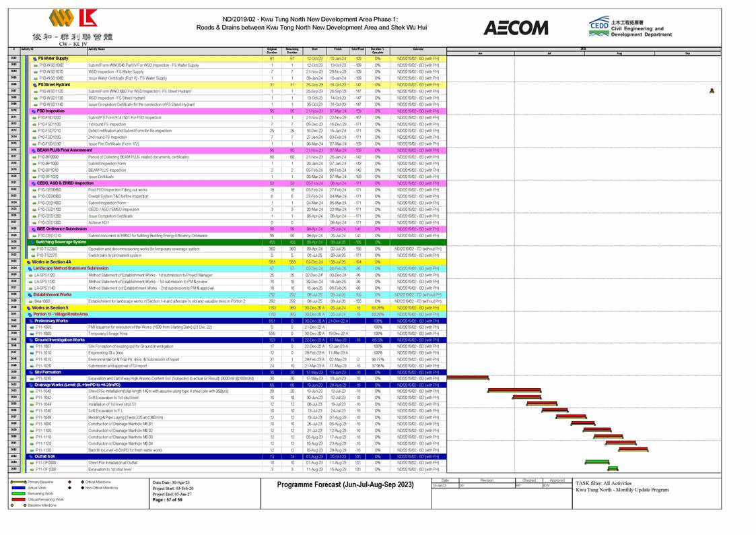The image size is (756, 535).
Task: Click the Gantt bar for activity P11-1130
Action: pos(633,449)
